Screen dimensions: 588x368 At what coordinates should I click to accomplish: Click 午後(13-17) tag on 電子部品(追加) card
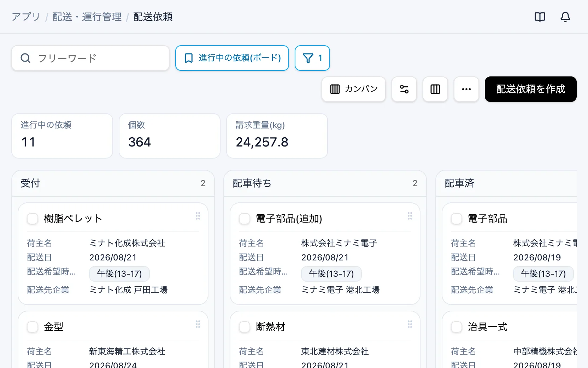(x=331, y=274)
